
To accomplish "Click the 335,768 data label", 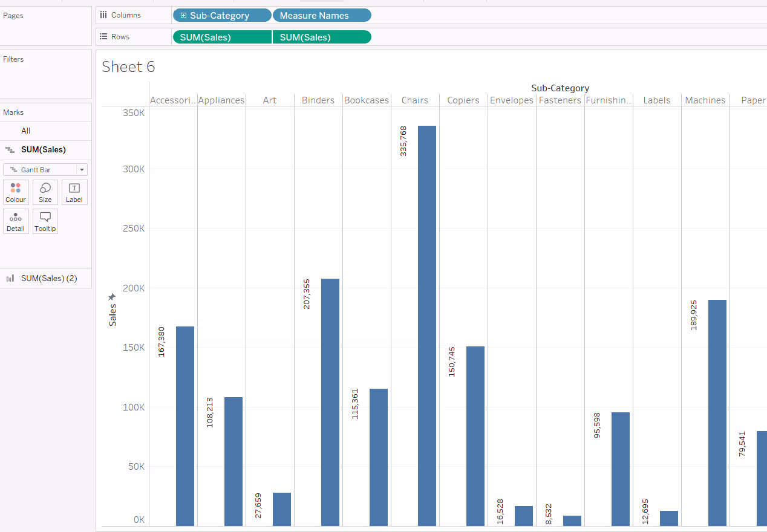I will pos(403,141).
